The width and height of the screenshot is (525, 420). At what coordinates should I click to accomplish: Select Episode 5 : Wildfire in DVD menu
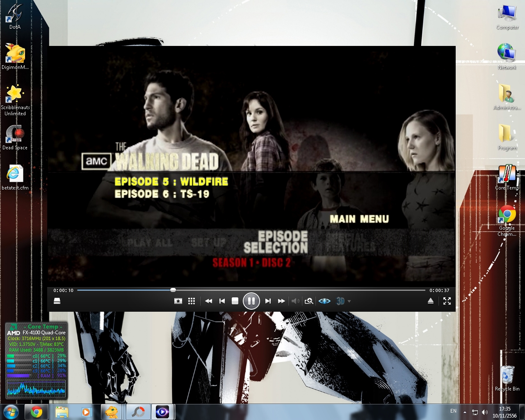pyautogui.click(x=171, y=181)
